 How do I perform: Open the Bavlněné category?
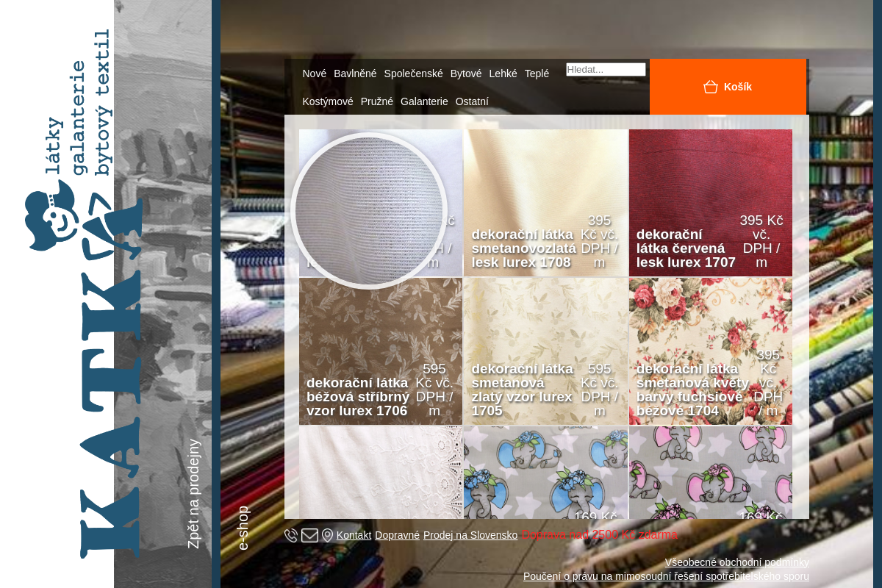(355, 73)
